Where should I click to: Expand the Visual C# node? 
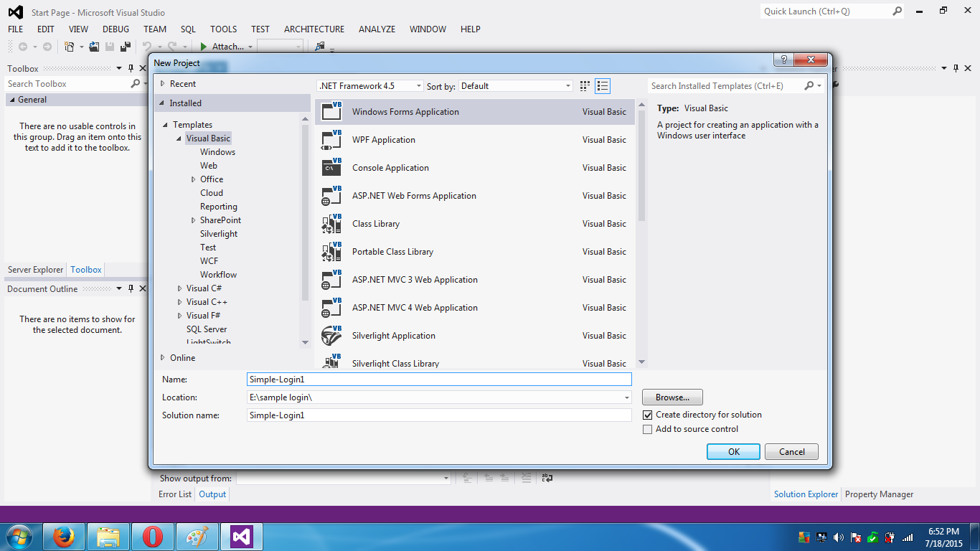[180, 288]
